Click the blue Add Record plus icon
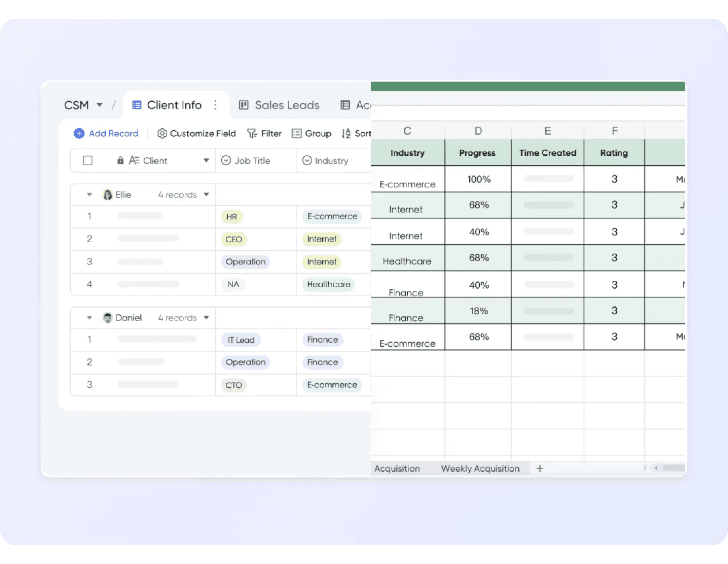The height and width of the screenshot is (564, 728). (79, 133)
